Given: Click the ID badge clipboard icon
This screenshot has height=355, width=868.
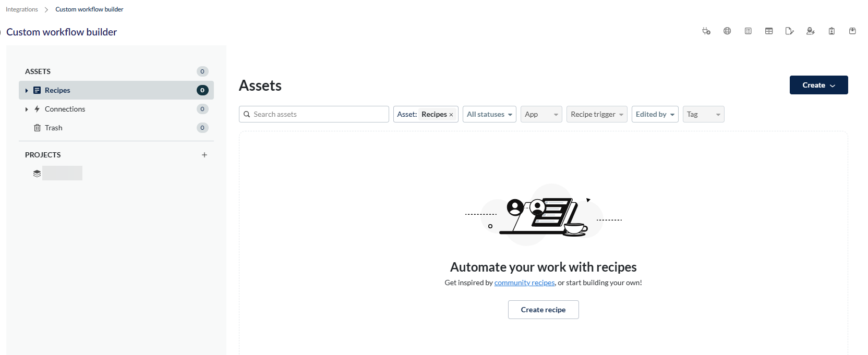Looking at the screenshot, I should coord(831,31).
